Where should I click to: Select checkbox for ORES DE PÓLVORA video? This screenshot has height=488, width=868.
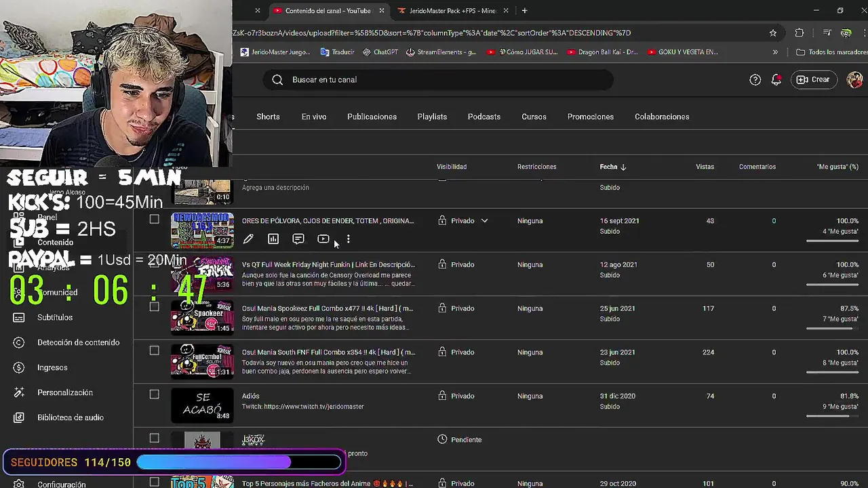[x=155, y=219]
